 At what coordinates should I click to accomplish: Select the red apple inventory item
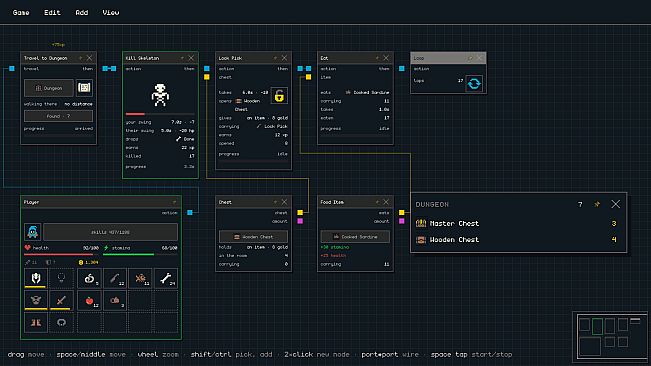(89, 300)
